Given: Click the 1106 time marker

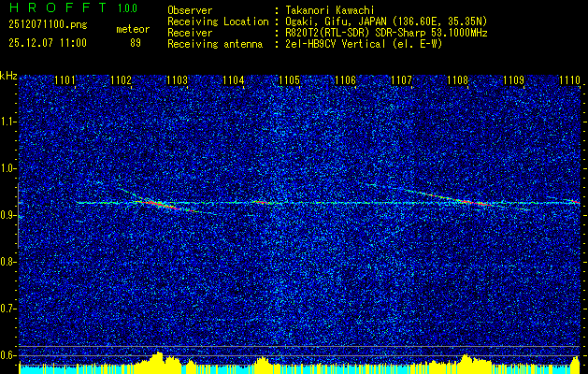Looking at the screenshot, I should tap(345, 79).
